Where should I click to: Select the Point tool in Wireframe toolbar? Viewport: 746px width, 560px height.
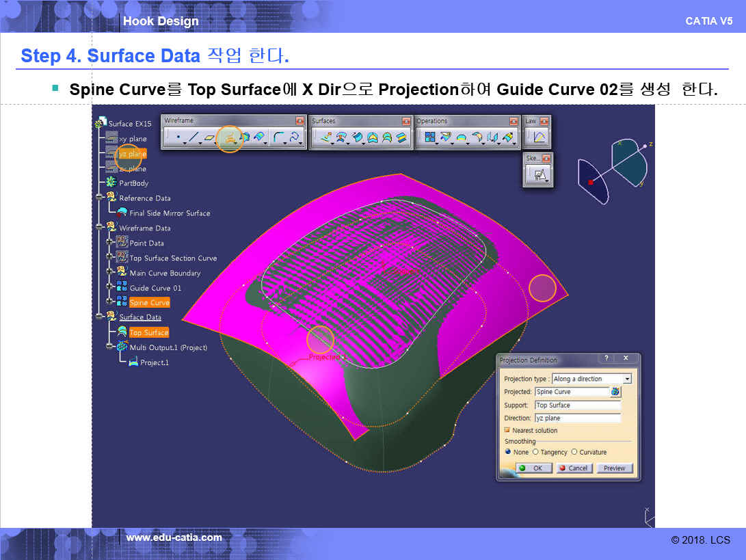179,138
